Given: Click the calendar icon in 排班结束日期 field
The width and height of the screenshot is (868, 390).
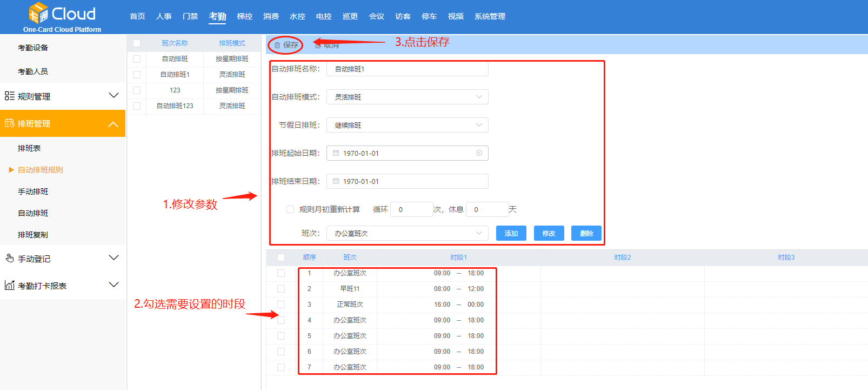Looking at the screenshot, I should pyautogui.click(x=336, y=181).
